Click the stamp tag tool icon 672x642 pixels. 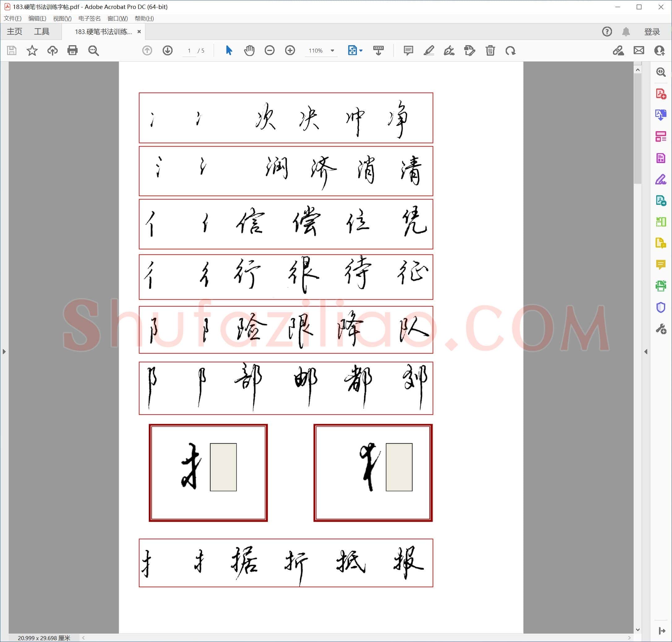point(469,51)
